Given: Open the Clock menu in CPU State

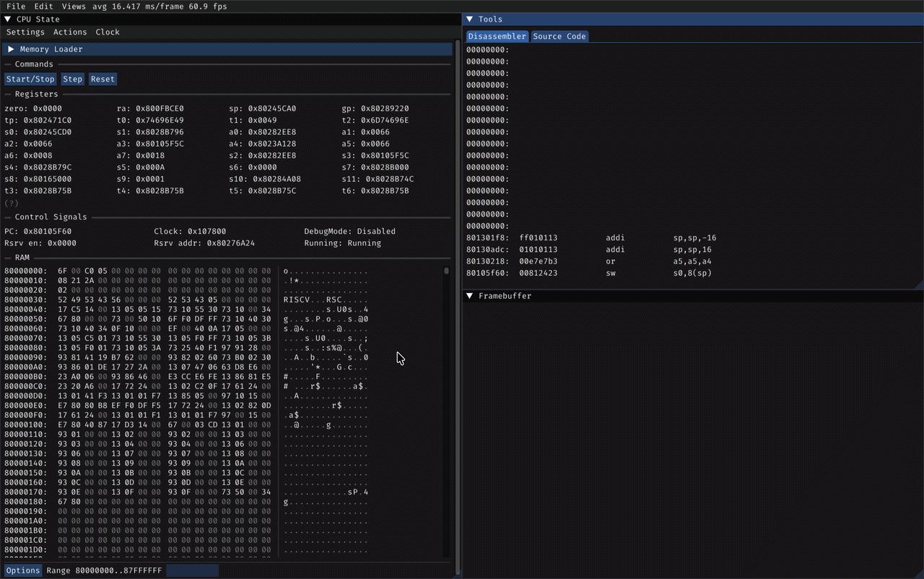Looking at the screenshot, I should coord(108,32).
